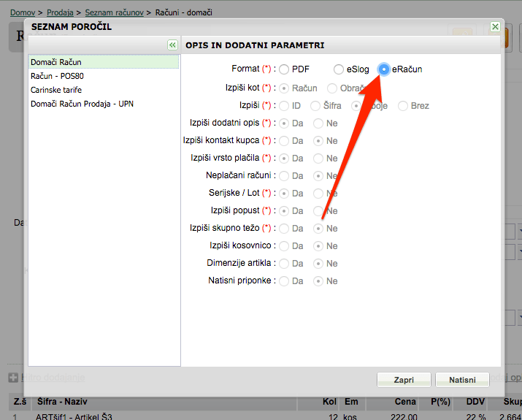
Task: Select the PDF format radio button
Action: [284, 69]
